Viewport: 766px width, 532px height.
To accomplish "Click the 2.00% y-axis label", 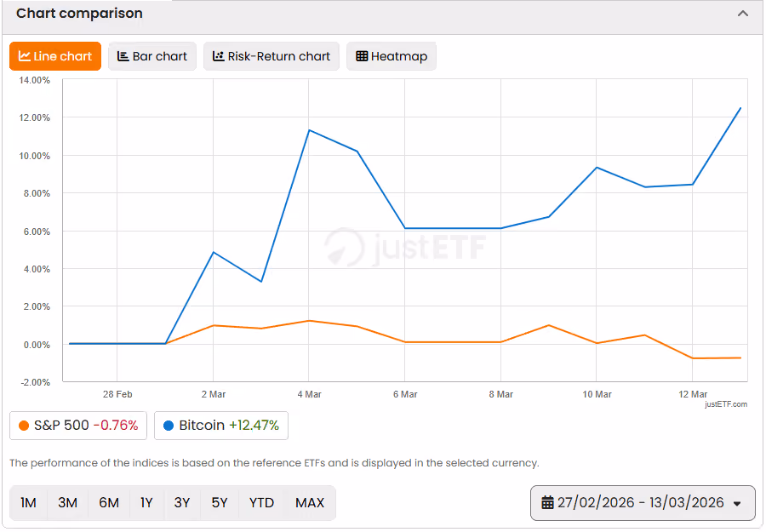I will tap(37, 306).
